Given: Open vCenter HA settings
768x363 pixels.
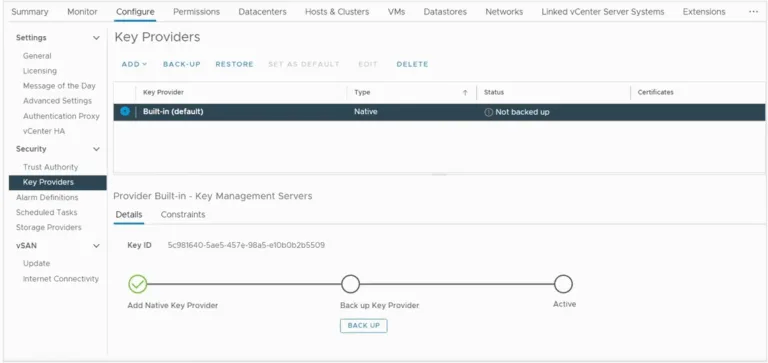Looking at the screenshot, I should tap(44, 131).
